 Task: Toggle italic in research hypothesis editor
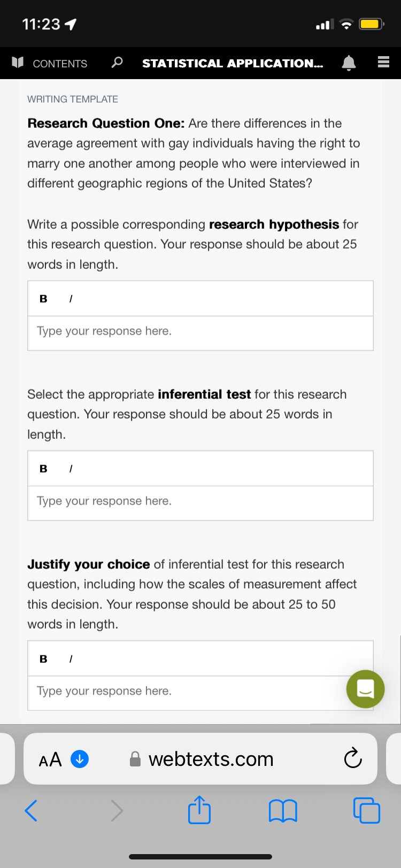point(71,299)
